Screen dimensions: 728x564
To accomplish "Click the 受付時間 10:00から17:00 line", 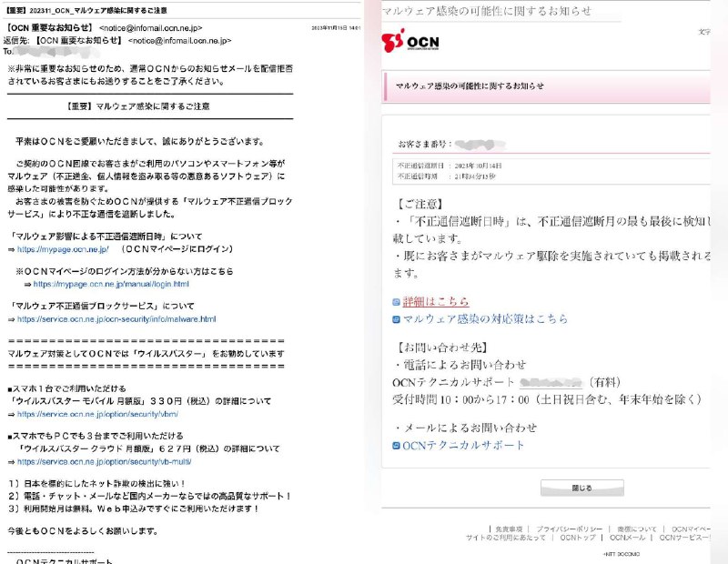I will pyautogui.click(x=548, y=399).
